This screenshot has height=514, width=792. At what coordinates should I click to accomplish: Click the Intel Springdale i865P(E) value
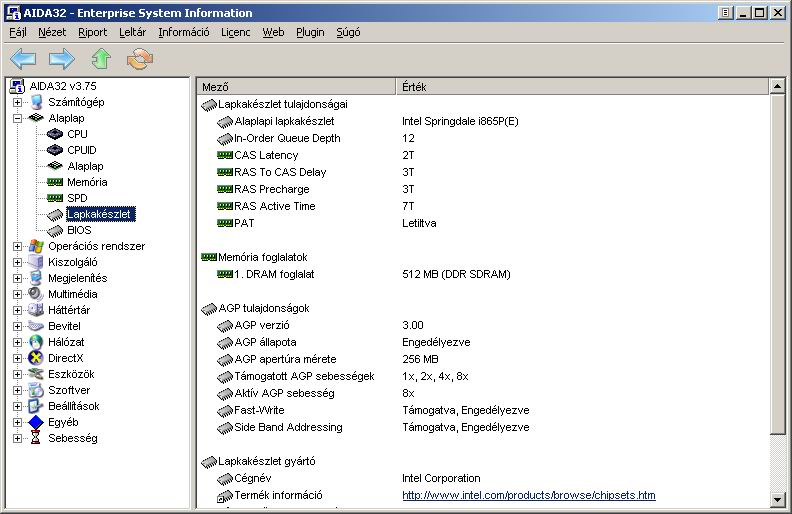(x=460, y=121)
